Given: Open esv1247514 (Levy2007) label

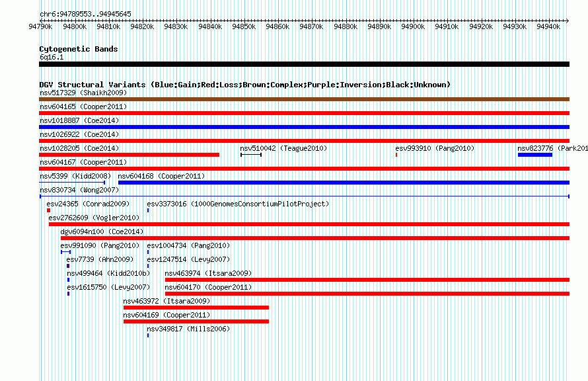Looking at the screenshot, I should [x=188, y=259].
